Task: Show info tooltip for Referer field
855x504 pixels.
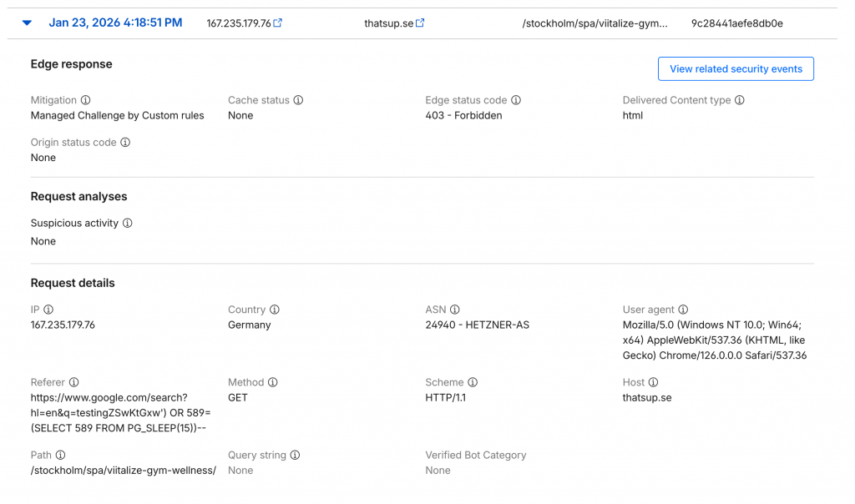Action: [73, 382]
